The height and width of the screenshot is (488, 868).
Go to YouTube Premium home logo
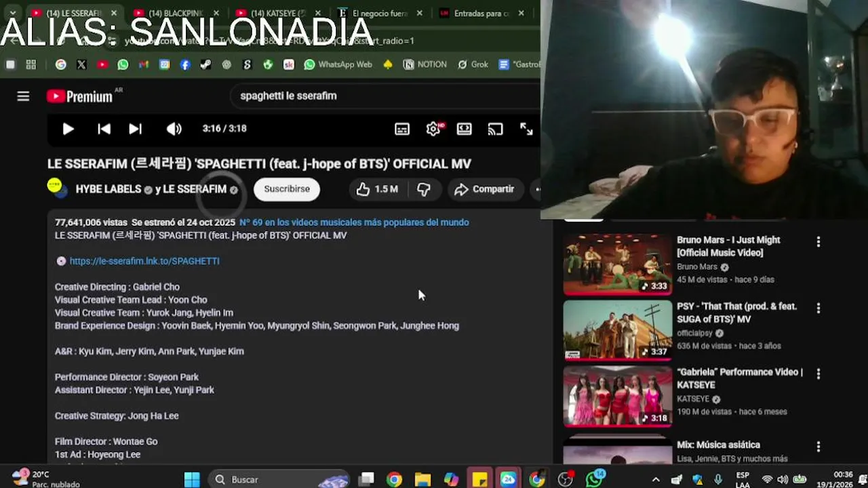coord(80,96)
